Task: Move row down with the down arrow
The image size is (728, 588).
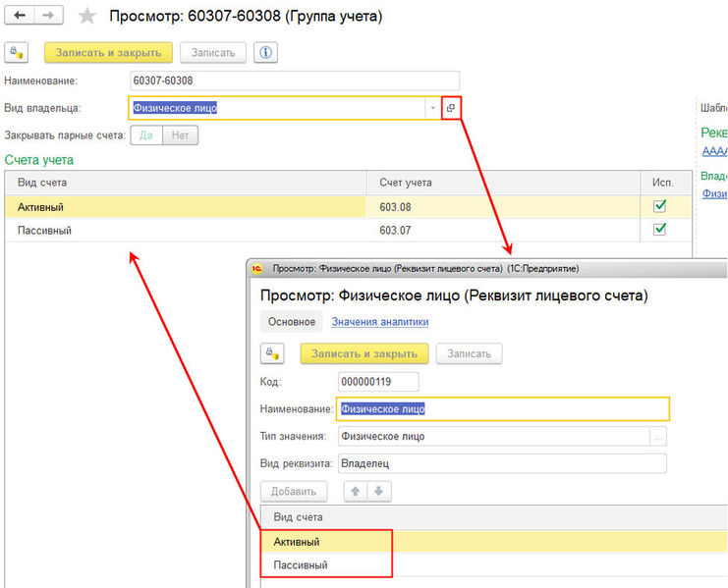Action: point(378,491)
